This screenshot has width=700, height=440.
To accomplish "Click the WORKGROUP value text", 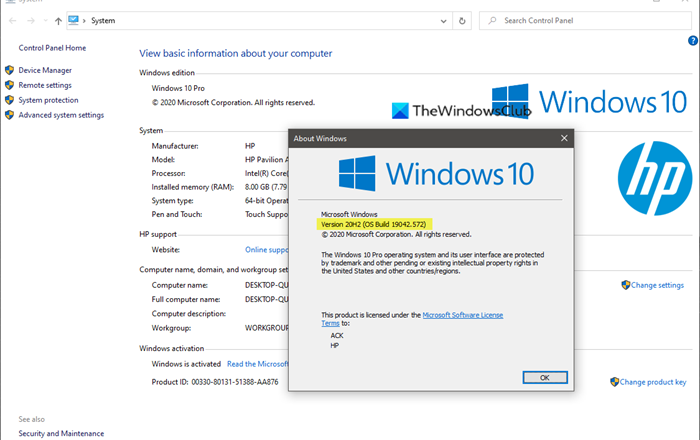I will coord(267,328).
